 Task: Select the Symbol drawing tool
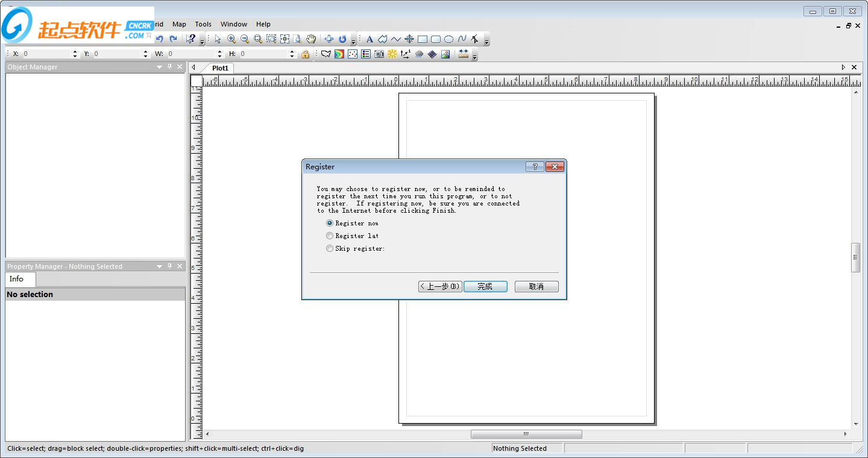[x=409, y=39]
